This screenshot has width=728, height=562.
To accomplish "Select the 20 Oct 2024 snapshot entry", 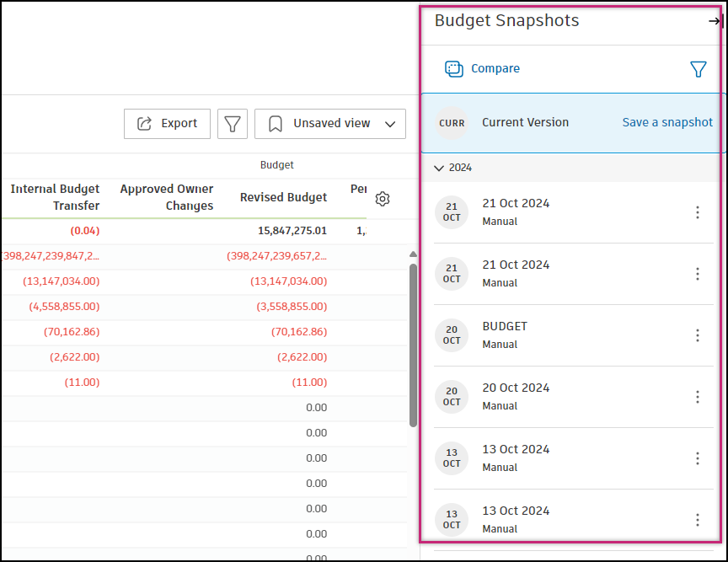I will coord(574,397).
